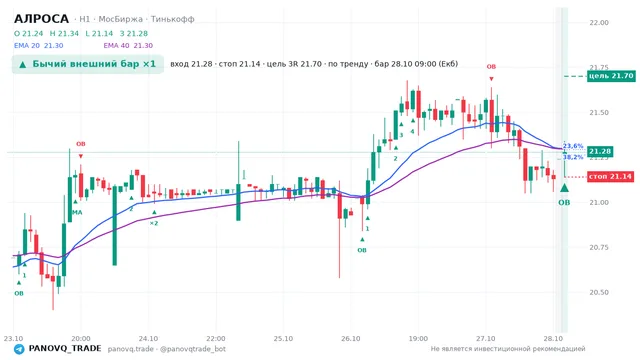The height and width of the screenshot is (360, 640).
Task: Click the 21.50 price axis label
Action: 599,113
